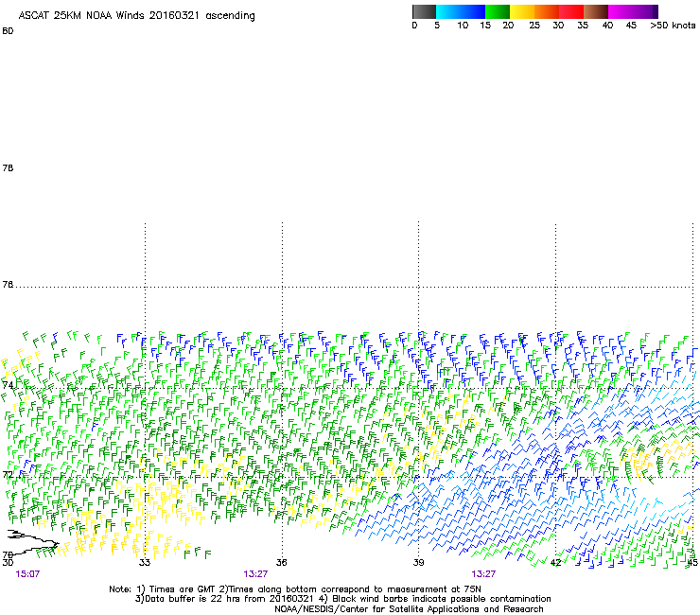This screenshot has height=615, width=700.
Task: Click the 15:07 pass time label
Action: [x=27, y=574]
